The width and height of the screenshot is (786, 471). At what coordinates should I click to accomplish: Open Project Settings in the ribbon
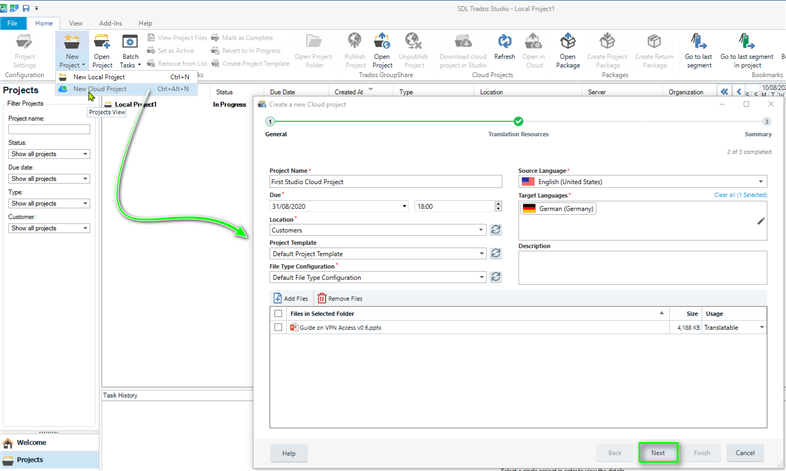pyautogui.click(x=25, y=51)
